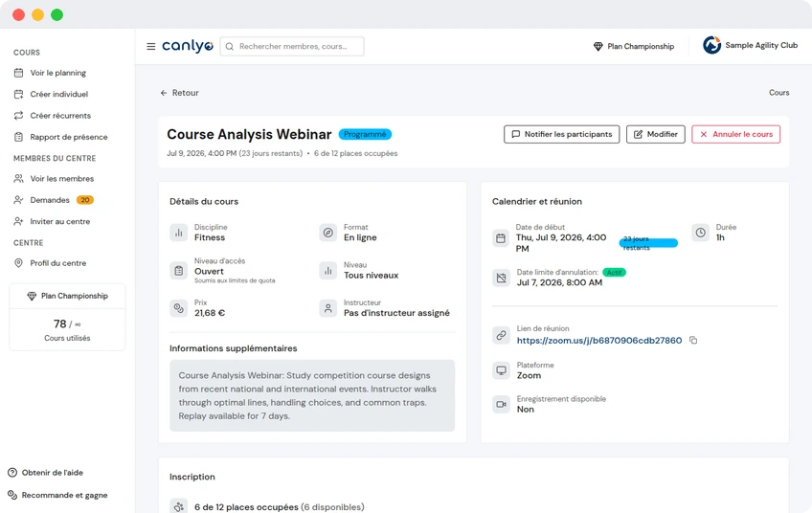The image size is (812, 513).
Task: Click the Prix coins icon
Action: pyautogui.click(x=179, y=308)
